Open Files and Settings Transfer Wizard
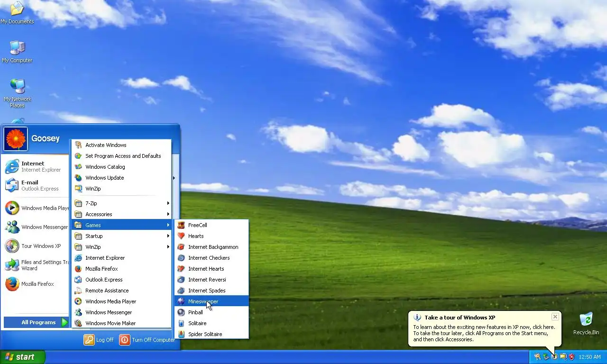The image size is (607, 364). tap(36, 265)
